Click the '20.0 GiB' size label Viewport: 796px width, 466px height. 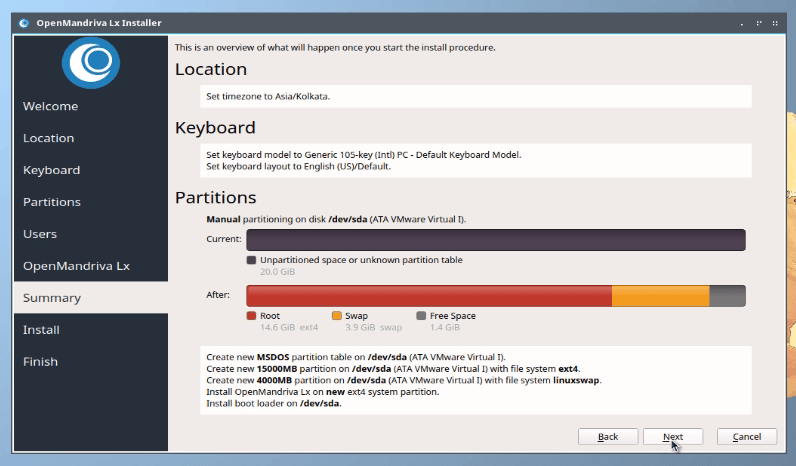click(x=277, y=272)
